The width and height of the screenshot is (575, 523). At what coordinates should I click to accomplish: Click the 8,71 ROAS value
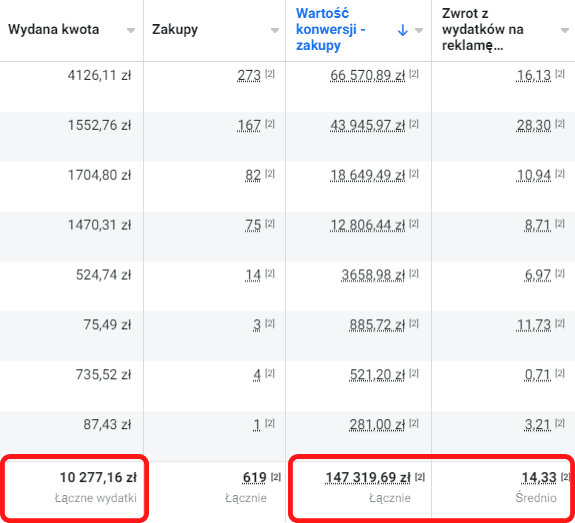538,225
